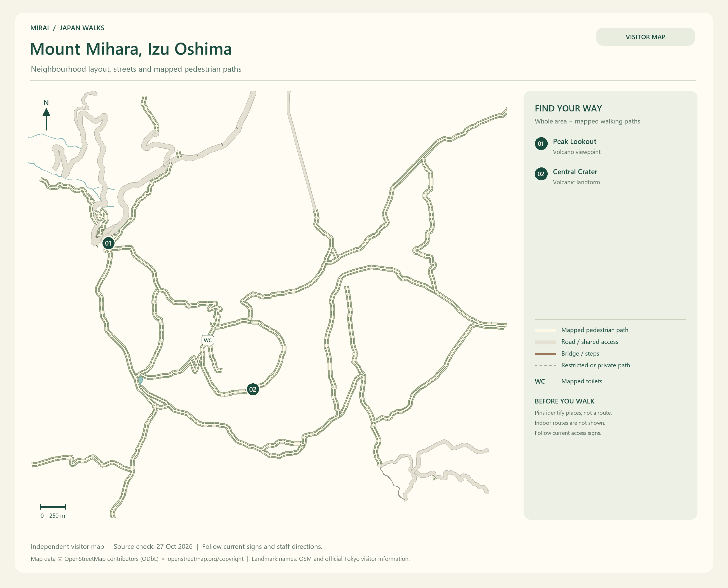Click the small blue pond on the map
Screen dimensions: 728x588
pyautogui.click(x=140, y=381)
